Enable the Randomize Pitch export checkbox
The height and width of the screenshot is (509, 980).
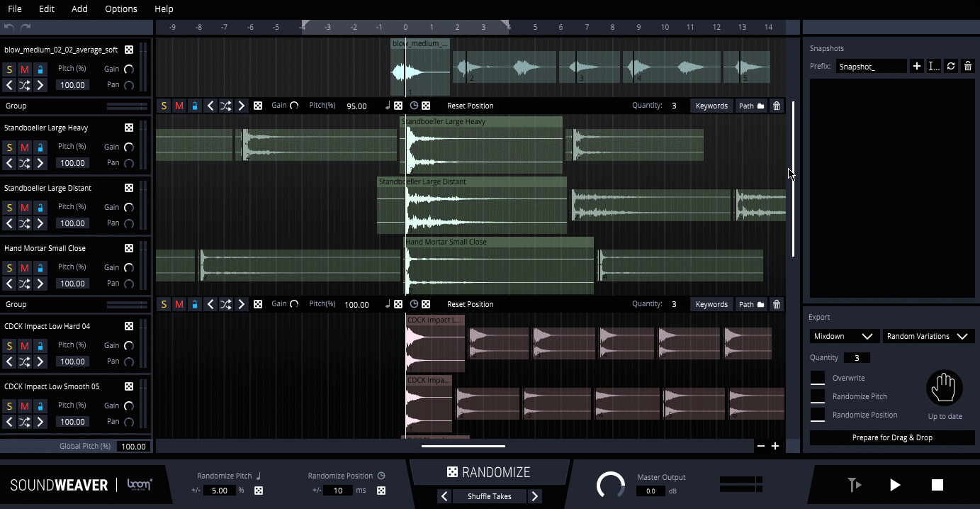point(816,396)
